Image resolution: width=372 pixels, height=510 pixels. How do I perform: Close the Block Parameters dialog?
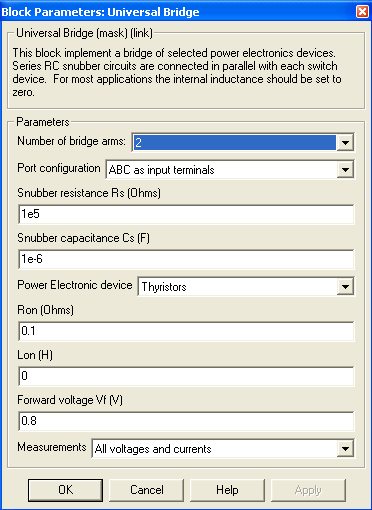(x=362, y=12)
